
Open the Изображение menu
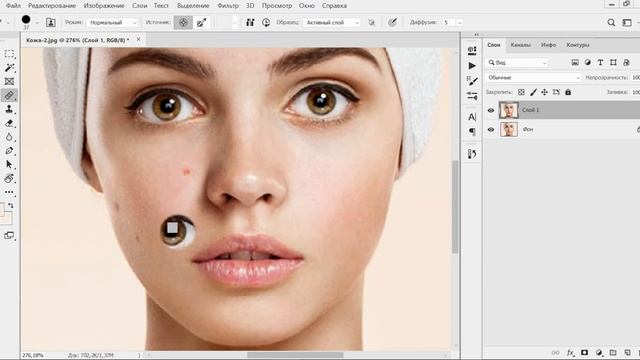104,6
